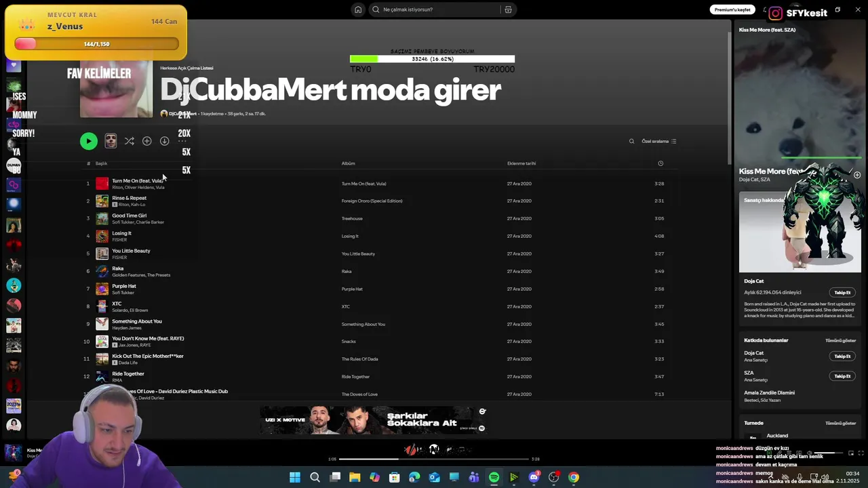Add the playlist to your library
Image resolution: width=868 pixels, height=488 pixels.
146,141
